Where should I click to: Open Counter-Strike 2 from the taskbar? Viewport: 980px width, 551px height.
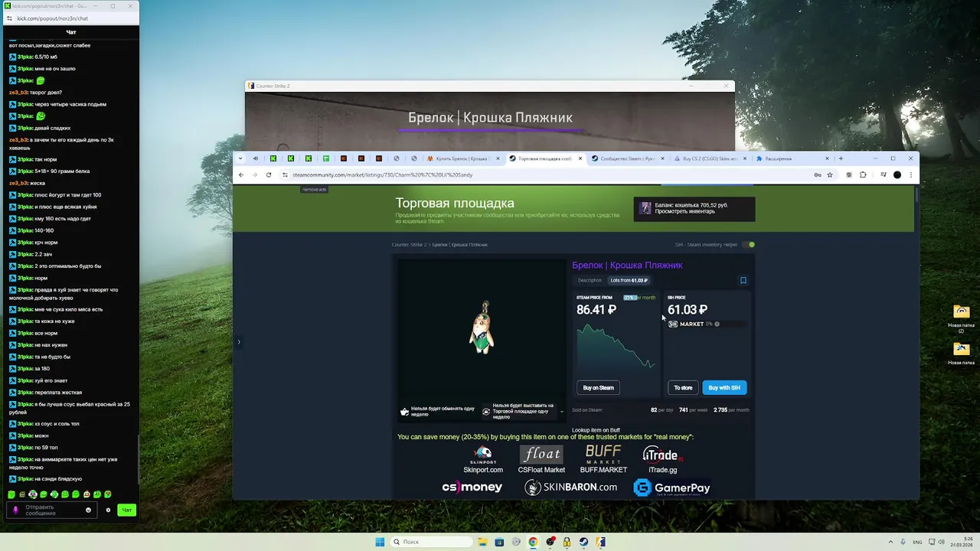point(601,542)
